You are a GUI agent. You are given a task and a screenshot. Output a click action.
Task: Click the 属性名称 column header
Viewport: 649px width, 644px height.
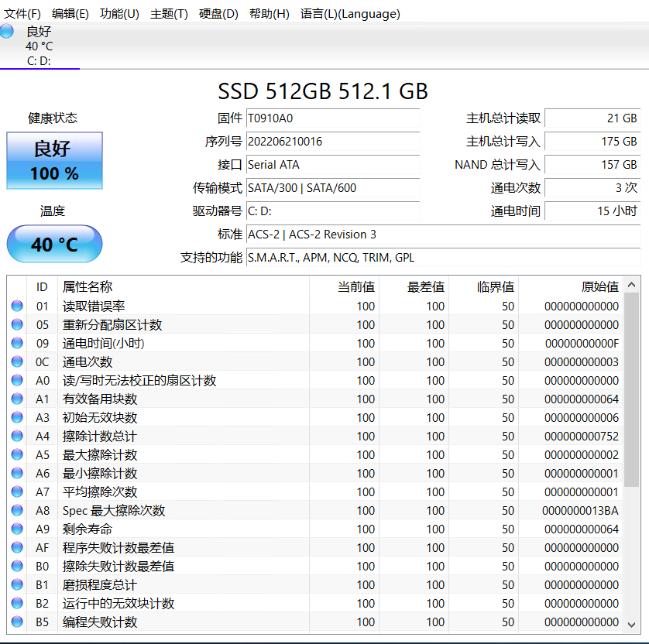coord(184,286)
